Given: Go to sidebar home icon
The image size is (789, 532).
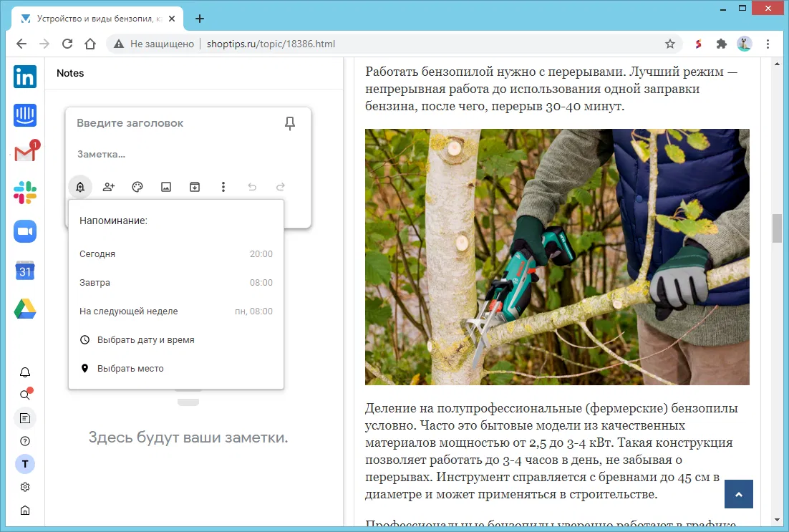Looking at the screenshot, I should coord(24,511).
